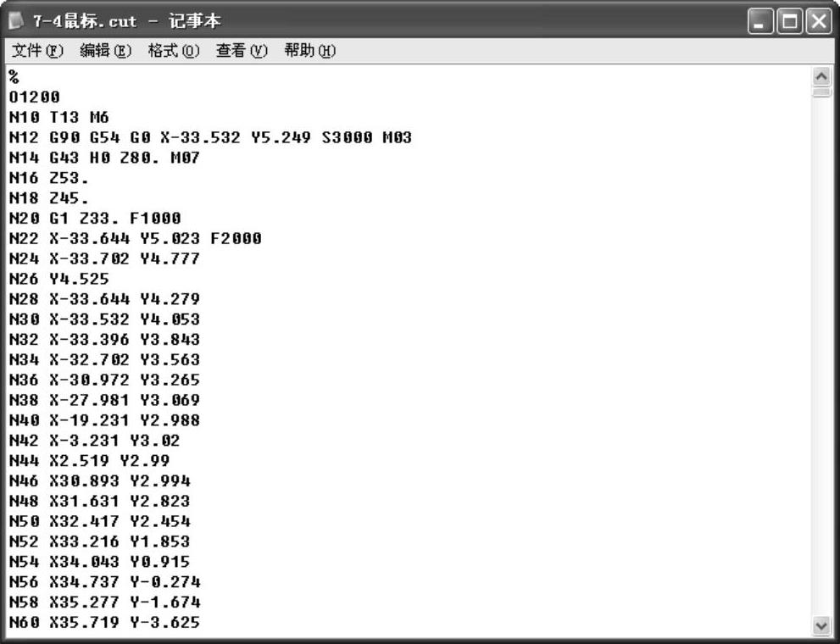The image size is (840, 644).
Task: Open the 帮助(H) menu
Action: (309, 51)
